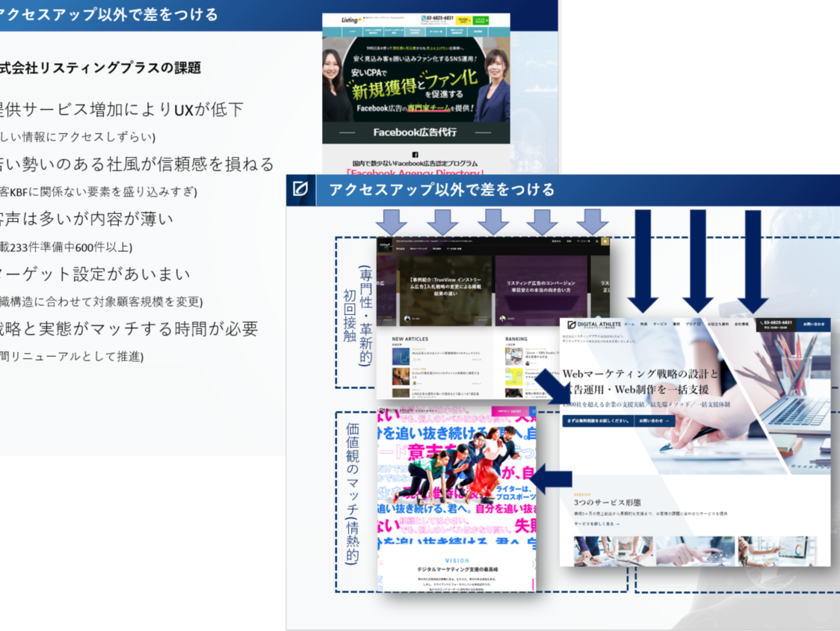
Task: Click the 03-6825-6831 number on the Listing+ header
Action: tap(439, 18)
